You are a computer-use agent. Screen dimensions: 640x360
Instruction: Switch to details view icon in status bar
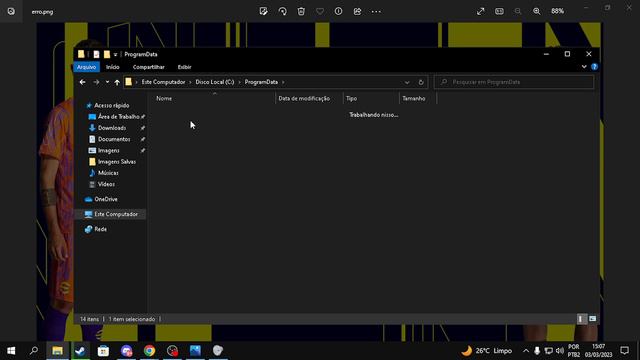(x=581, y=319)
